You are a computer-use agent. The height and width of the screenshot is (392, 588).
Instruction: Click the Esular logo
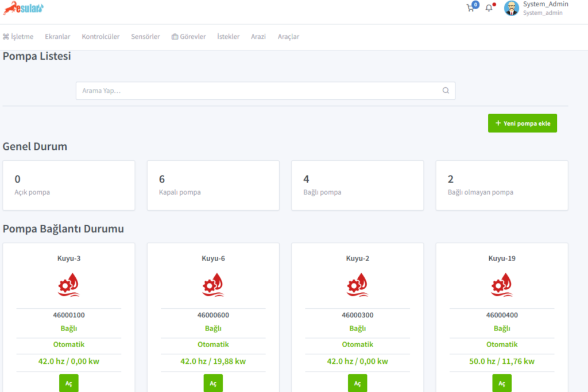point(24,9)
